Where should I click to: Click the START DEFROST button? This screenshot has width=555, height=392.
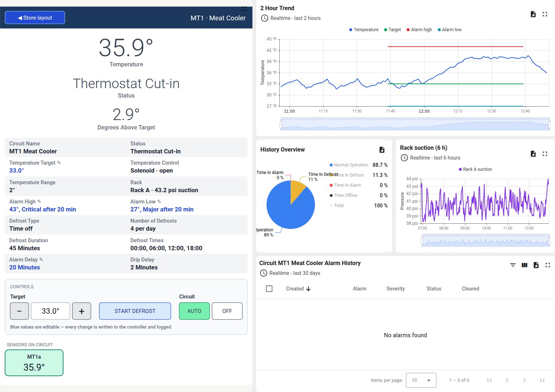tap(135, 311)
